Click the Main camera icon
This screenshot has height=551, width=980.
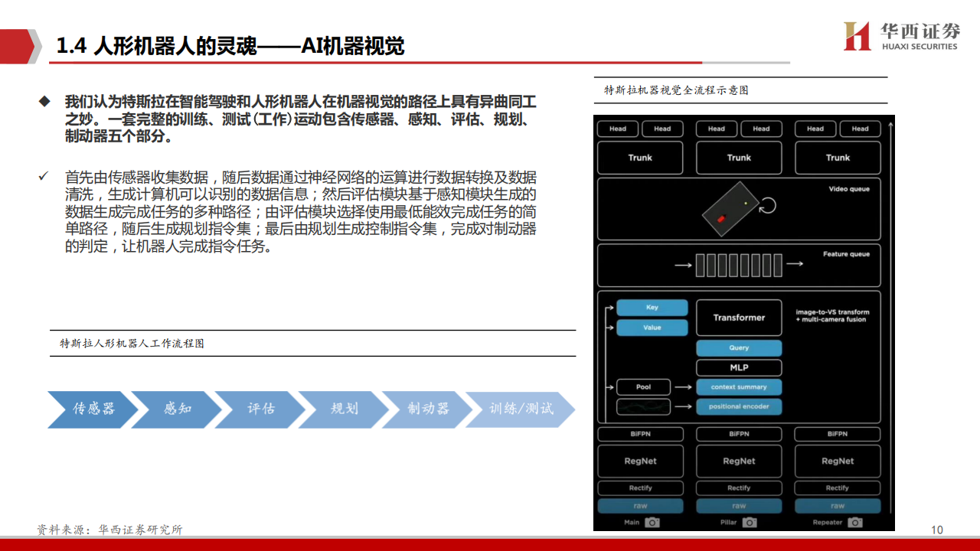pos(652,522)
